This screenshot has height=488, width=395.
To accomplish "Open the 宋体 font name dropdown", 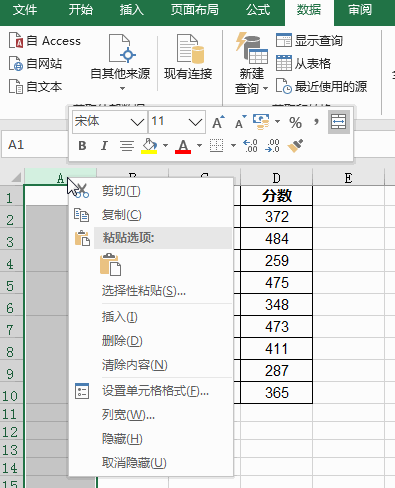I will point(137,122).
